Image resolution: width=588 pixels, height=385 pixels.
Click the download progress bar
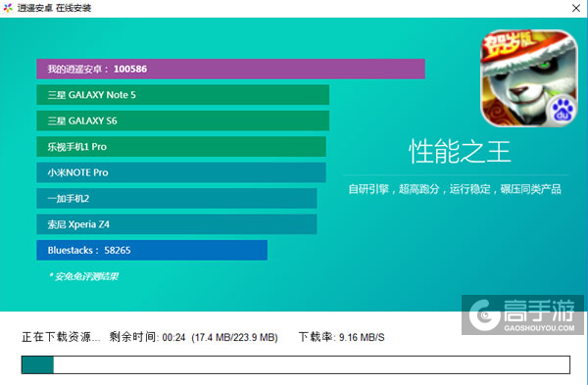tap(296, 364)
